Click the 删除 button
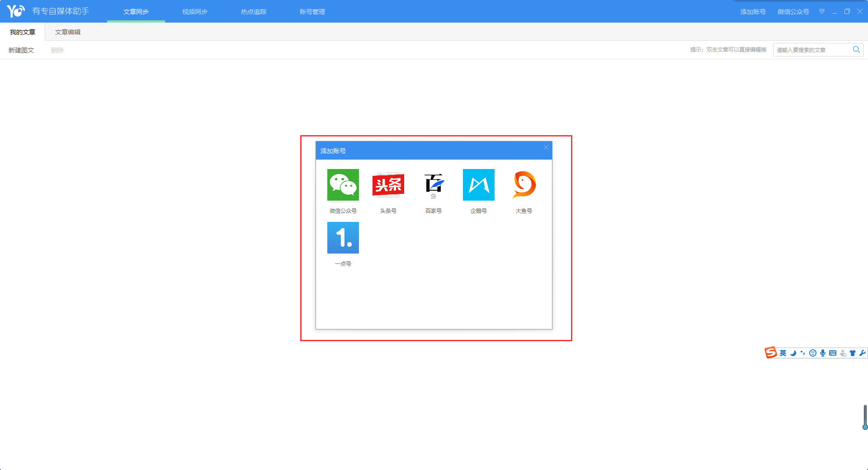The image size is (868, 470). point(57,50)
